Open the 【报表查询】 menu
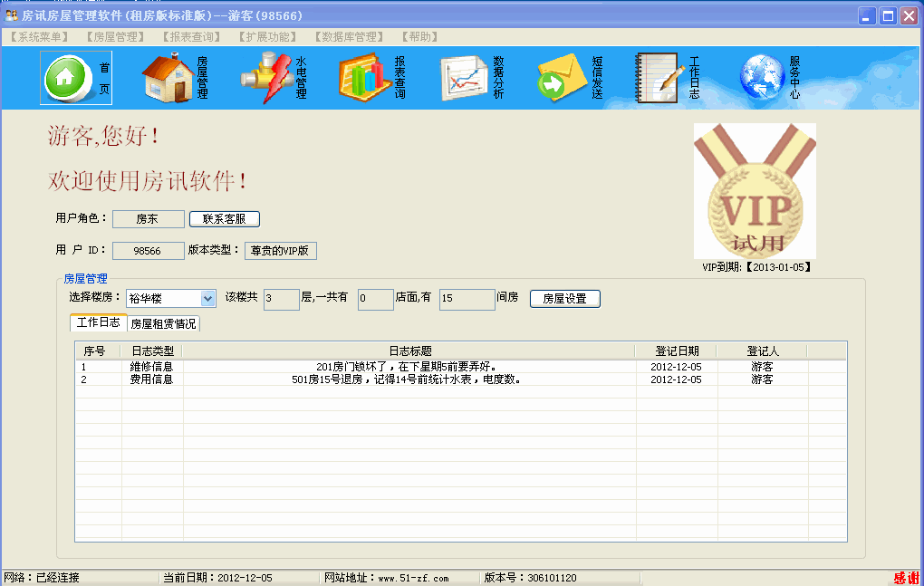The image size is (924, 586). coord(191,36)
